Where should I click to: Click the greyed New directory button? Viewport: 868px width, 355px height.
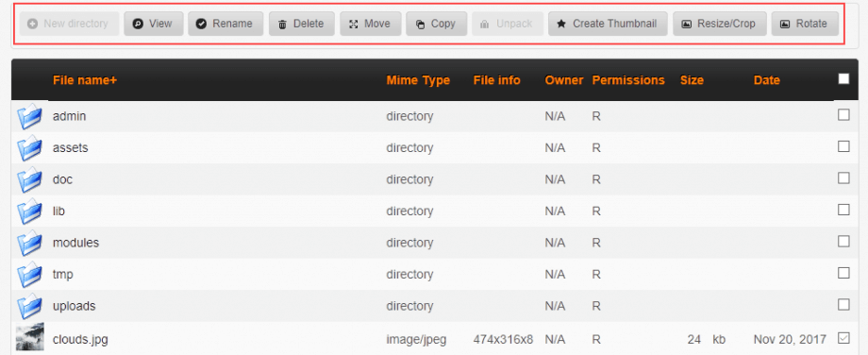[69, 24]
